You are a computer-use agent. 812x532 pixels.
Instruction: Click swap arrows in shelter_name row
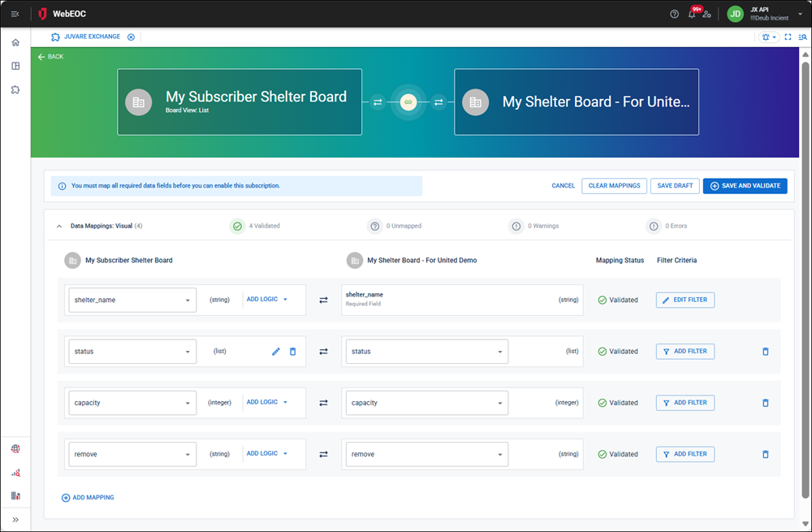click(x=324, y=300)
